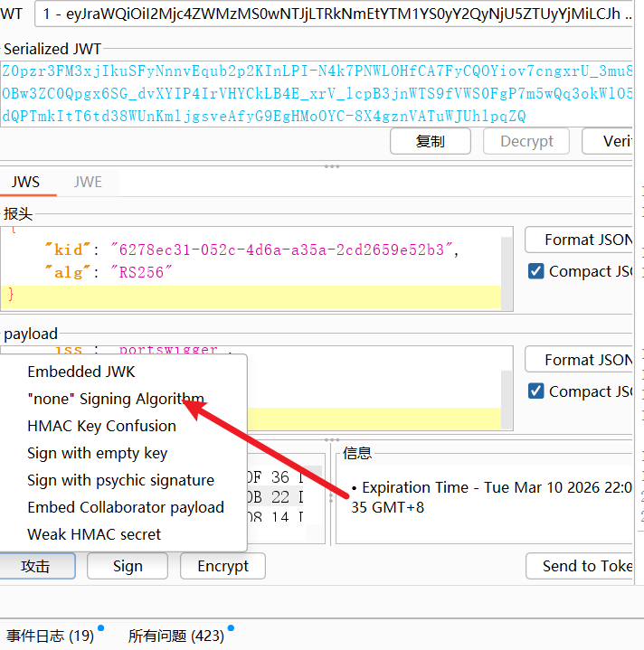The height and width of the screenshot is (650, 644).
Task: Choose Weak HMAC secret attack
Action: point(94,534)
